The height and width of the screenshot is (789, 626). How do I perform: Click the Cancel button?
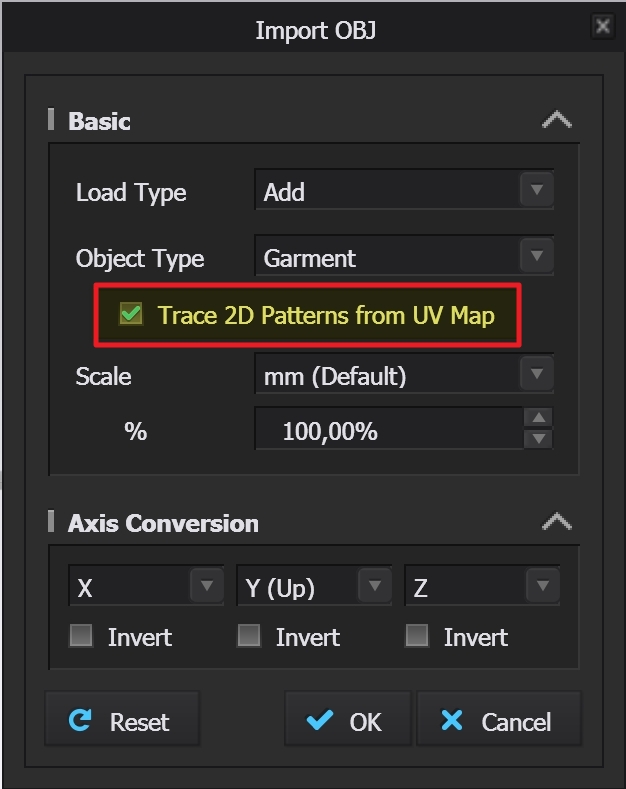497,721
